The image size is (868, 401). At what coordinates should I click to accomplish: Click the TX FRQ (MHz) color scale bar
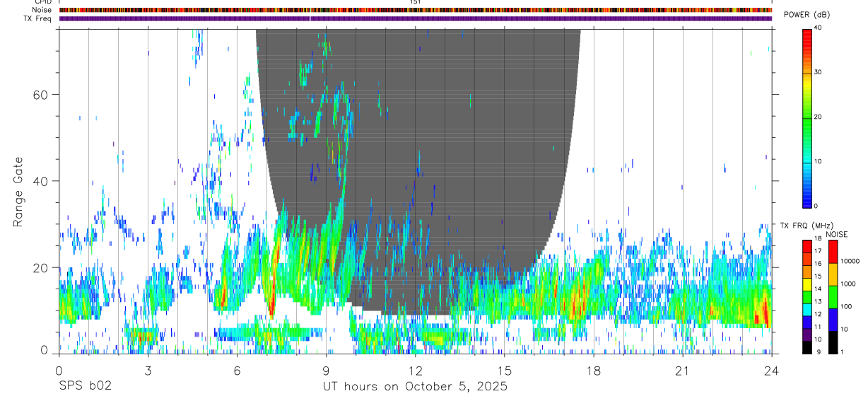click(x=807, y=296)
